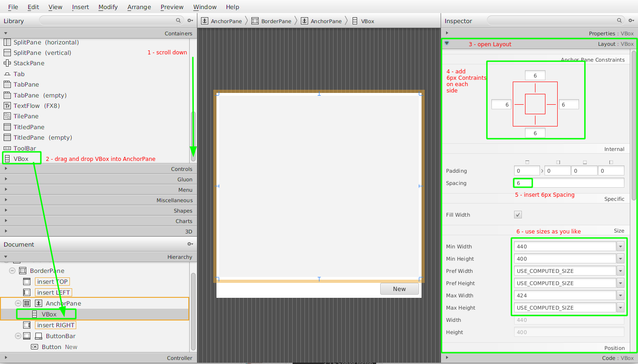Open the Min Height dropdown arrow
This screenshot has height=364, width=638.
click(620, 259)
